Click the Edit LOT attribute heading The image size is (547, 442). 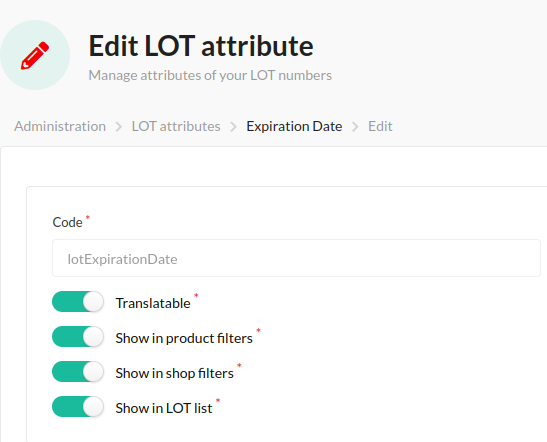coord(201,46)
